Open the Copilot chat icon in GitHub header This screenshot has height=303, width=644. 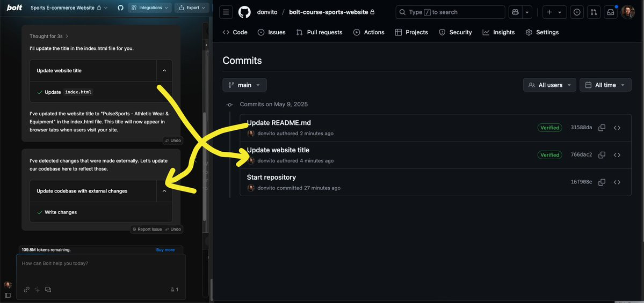coord(515,12)
